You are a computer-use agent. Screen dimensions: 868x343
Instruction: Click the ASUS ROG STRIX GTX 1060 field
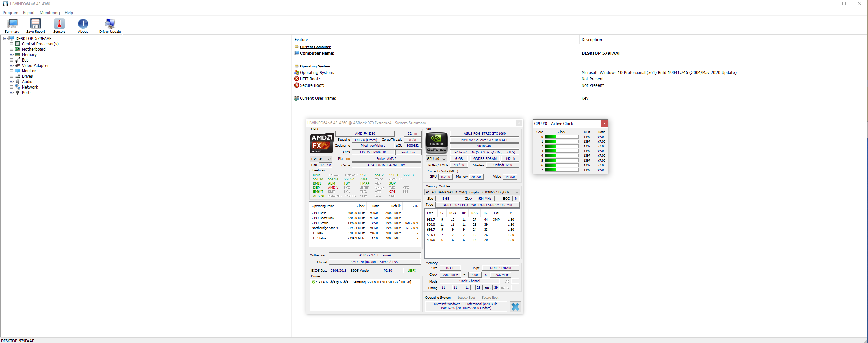pyautogui.click(x=485, y=134)
